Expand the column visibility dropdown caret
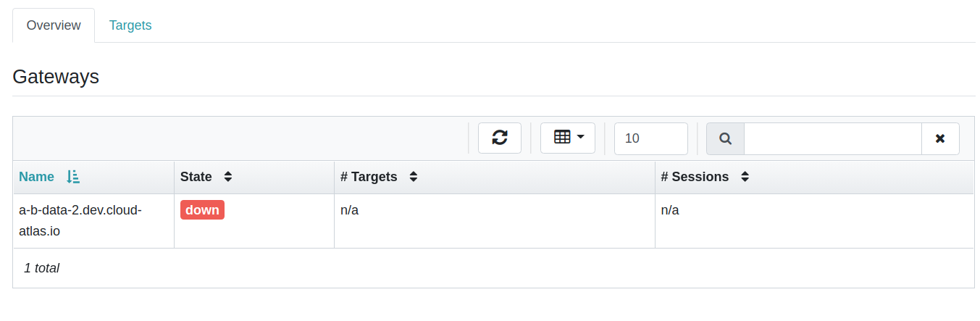This screenshot has width=980, height=321. 580,136
